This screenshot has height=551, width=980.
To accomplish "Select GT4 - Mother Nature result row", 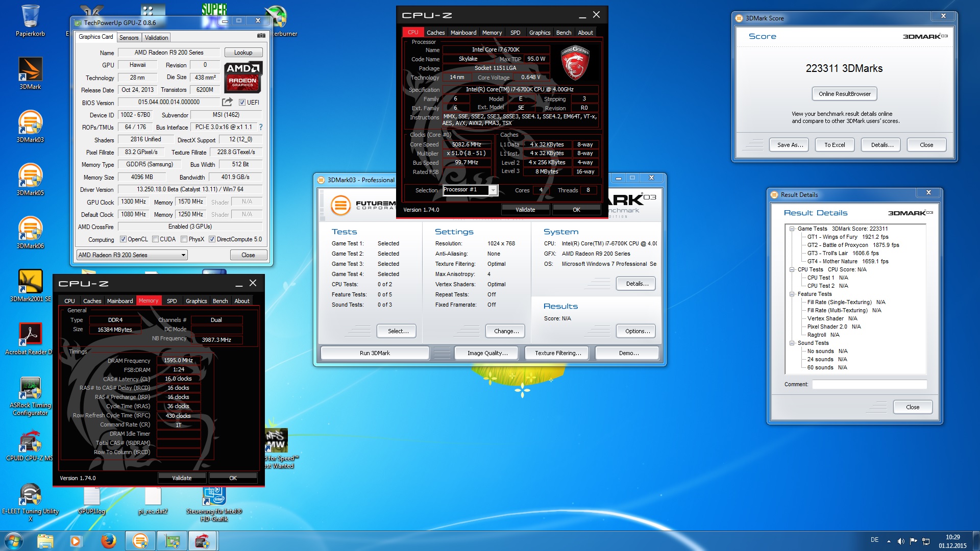I will coord(848,261).
